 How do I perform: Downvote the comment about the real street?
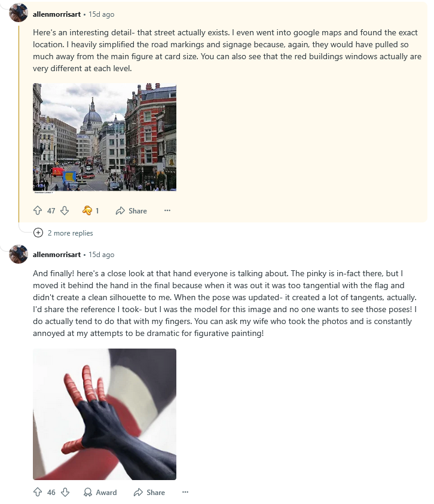65,210
